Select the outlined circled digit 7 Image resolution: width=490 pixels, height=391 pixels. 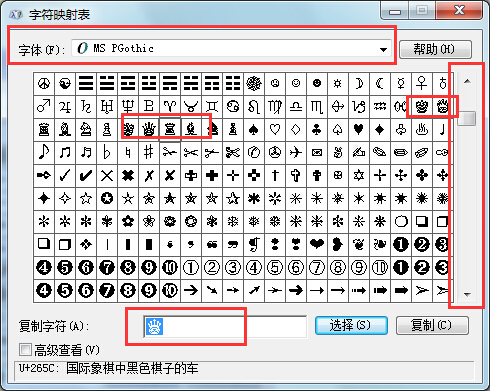point(317,267)
